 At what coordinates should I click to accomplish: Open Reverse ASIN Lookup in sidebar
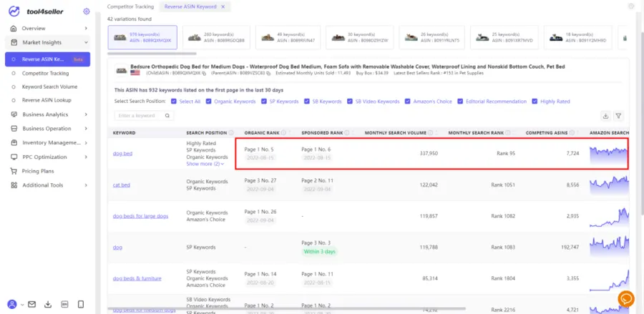(x=47, y=100)
